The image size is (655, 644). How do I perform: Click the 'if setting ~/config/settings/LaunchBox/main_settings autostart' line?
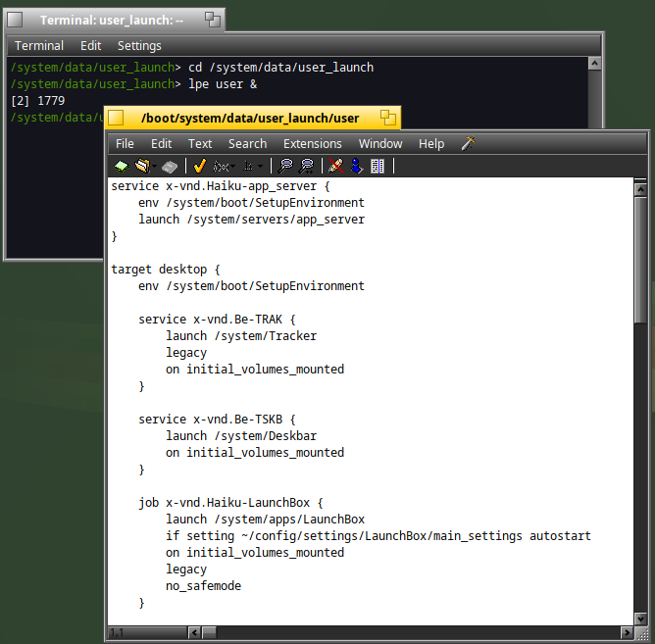tap(378, 536)
